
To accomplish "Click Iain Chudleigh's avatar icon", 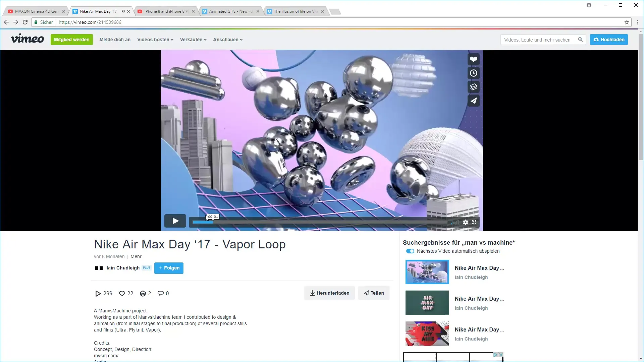I will click(x=99, y=268).
